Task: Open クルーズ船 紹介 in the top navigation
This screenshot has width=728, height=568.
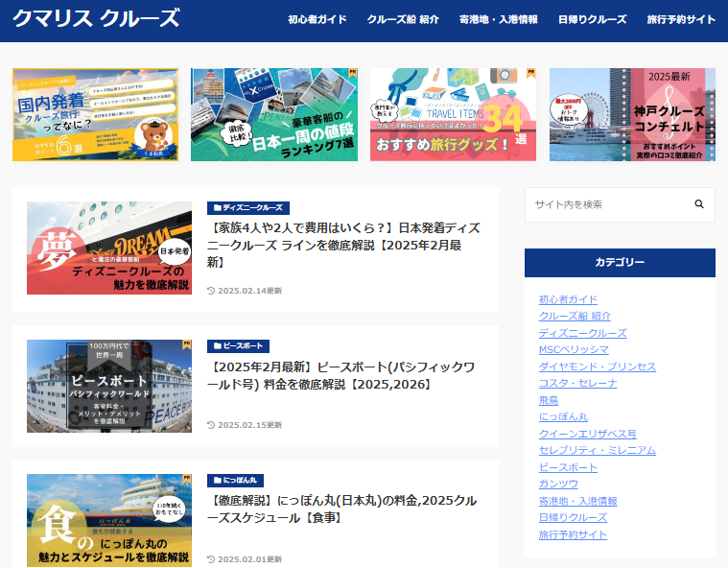Action: (403, 19)
